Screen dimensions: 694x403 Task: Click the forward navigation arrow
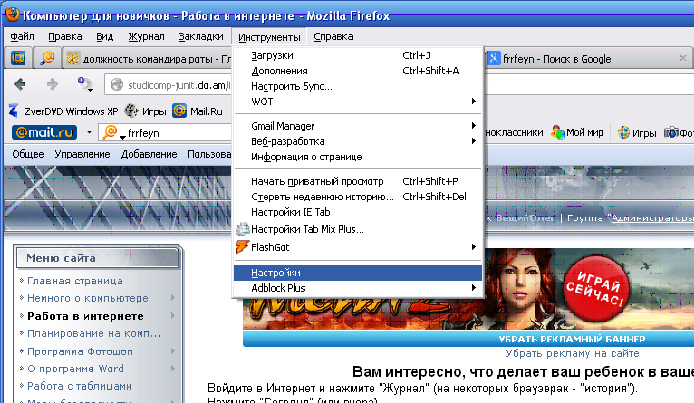pyautogui.click(x=50, y=84)
